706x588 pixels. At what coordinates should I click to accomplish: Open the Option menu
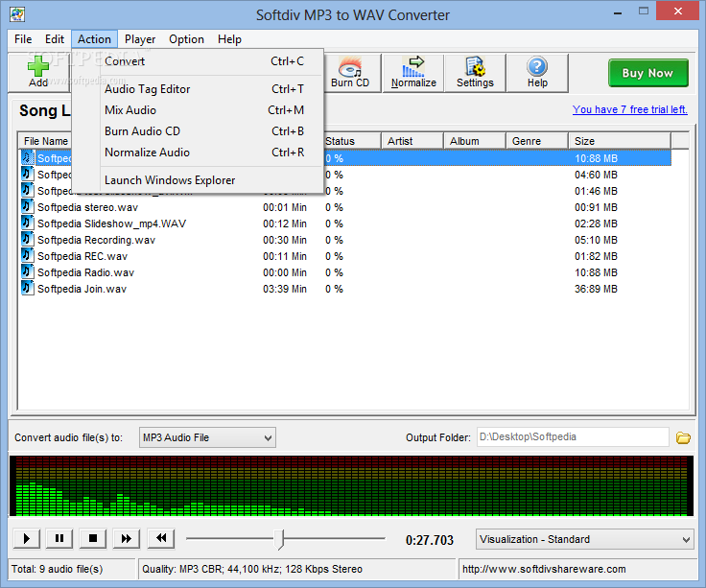coord(186,39)
